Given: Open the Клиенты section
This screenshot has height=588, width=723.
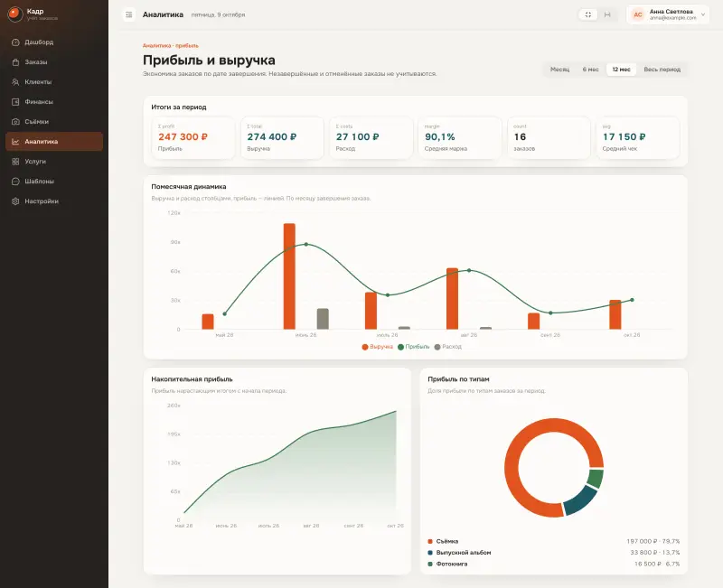Looking at the screenshot, I should pos(54,81).
